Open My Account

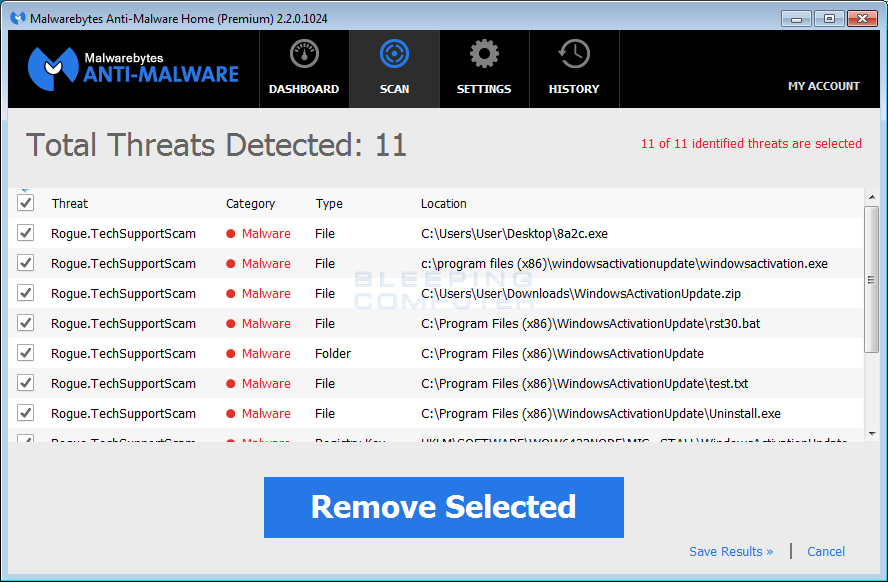(x=823, y=86)
